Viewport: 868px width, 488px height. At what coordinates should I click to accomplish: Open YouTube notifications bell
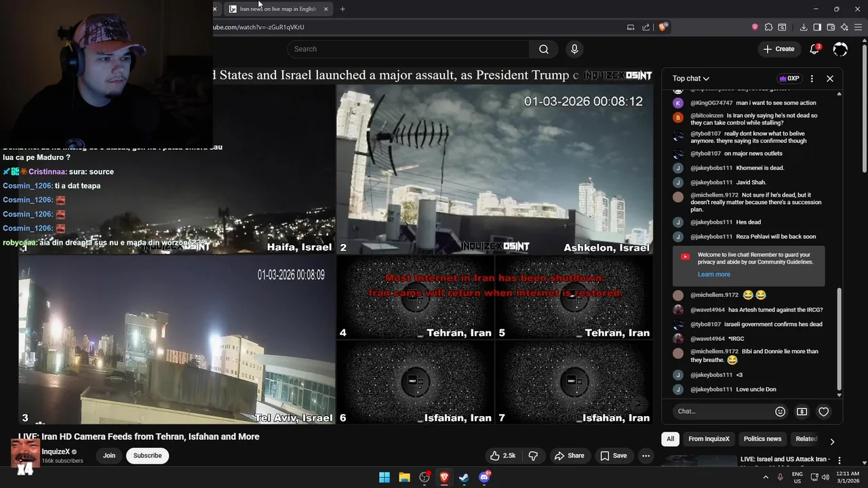815,49
